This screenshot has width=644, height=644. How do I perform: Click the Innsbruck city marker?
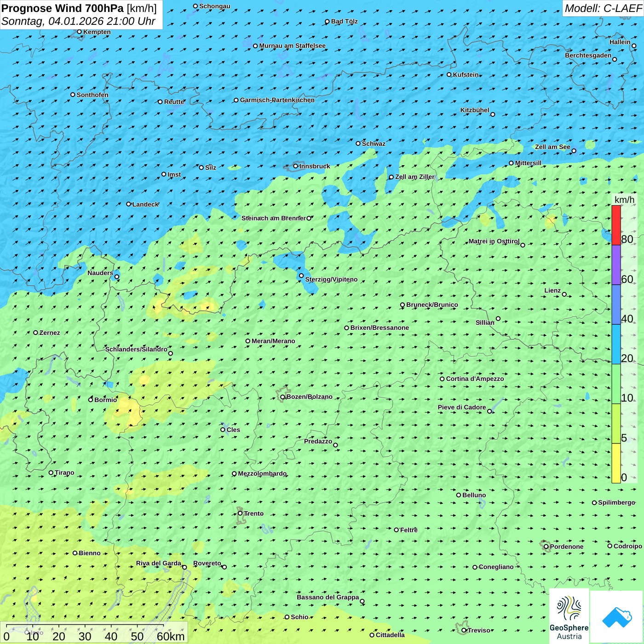[x=295, y=166]
